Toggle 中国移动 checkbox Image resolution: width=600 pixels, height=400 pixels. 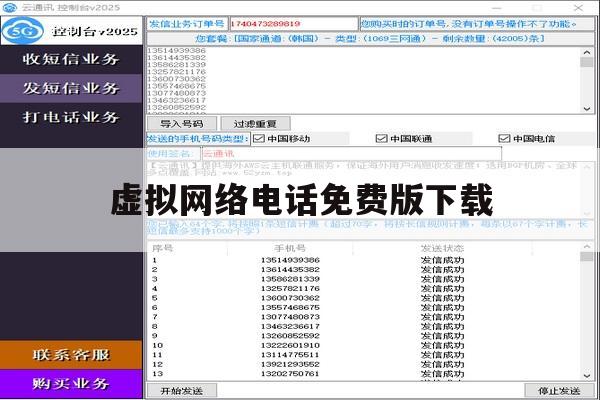pos(259,138)
